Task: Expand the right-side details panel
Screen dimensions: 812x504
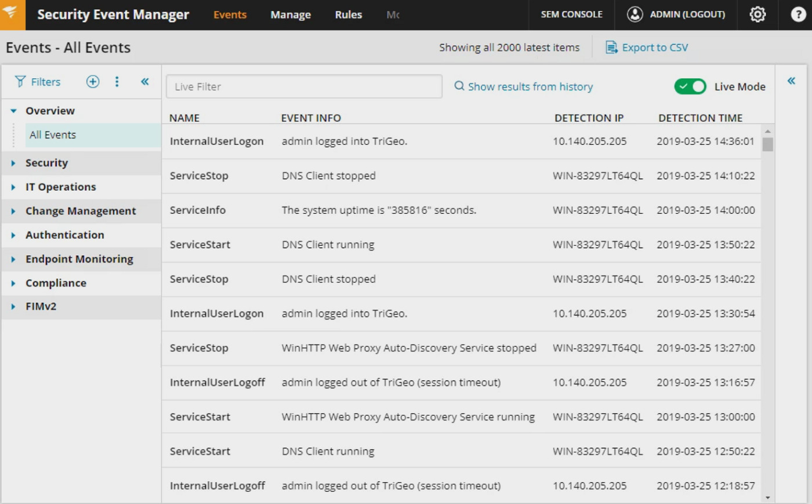Action: pos(791,81)
